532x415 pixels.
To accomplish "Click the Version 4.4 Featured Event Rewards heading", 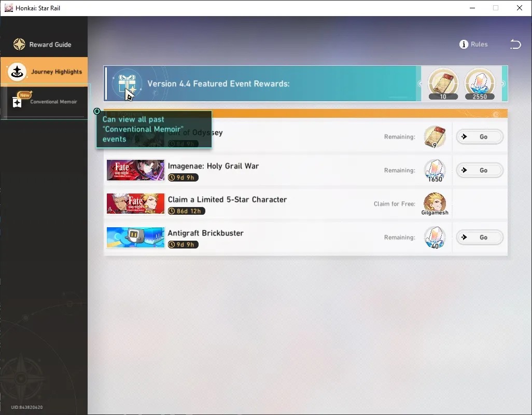I will coord(218,84).
